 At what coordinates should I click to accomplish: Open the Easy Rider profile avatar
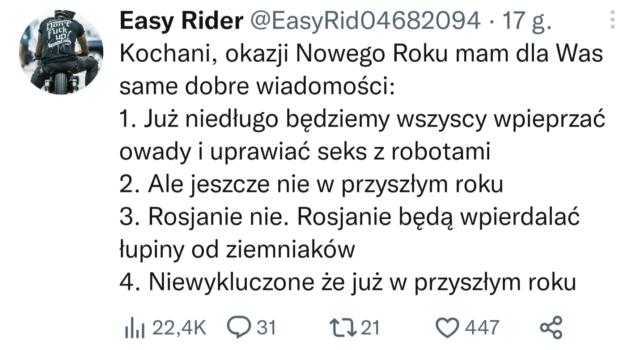coord(61,52)
